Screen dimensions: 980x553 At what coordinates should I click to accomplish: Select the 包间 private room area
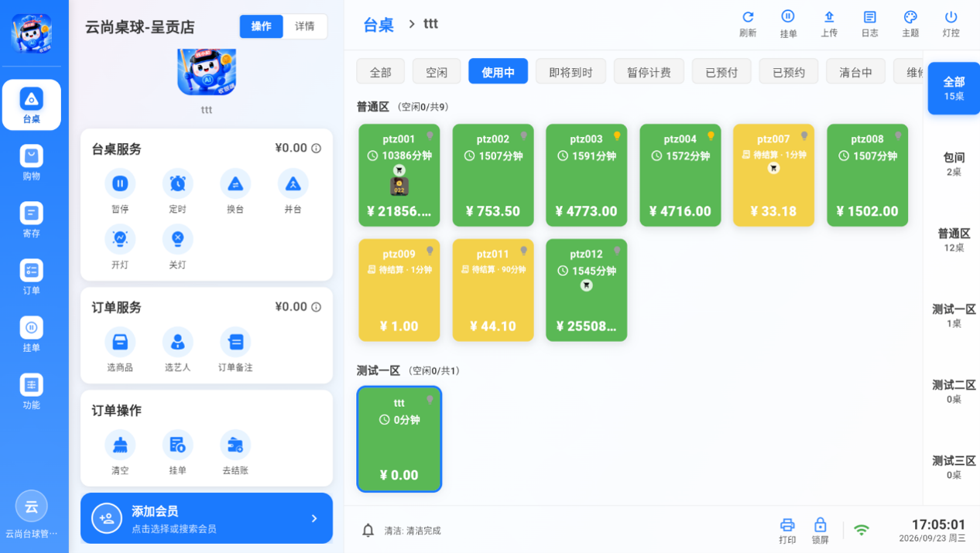pyautogui.click(x=954, y=164)
